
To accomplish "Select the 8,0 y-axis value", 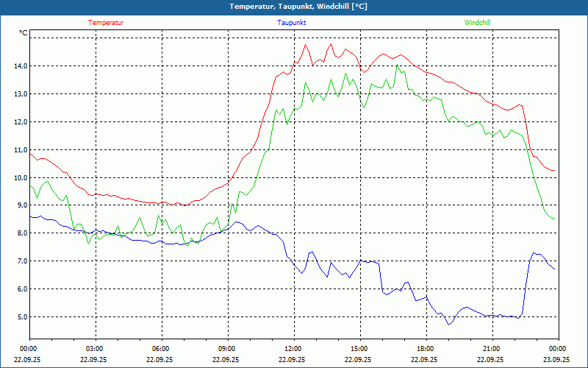I will 21,234.
